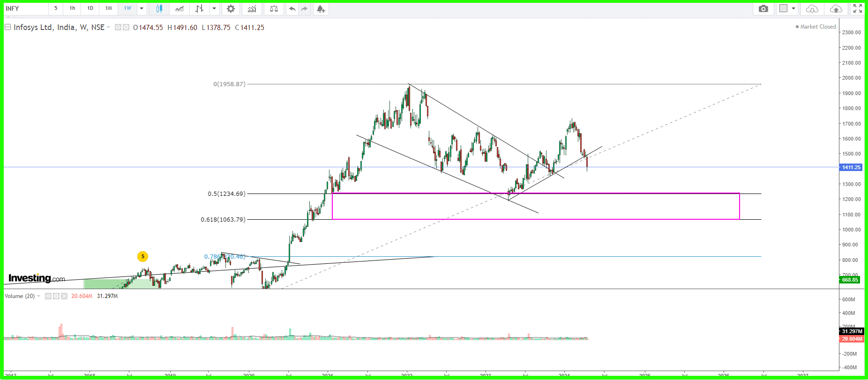This screenshot has height=380, width=868.
Task: Click the INFY symbol search field
Action: [x=26, y=8]
